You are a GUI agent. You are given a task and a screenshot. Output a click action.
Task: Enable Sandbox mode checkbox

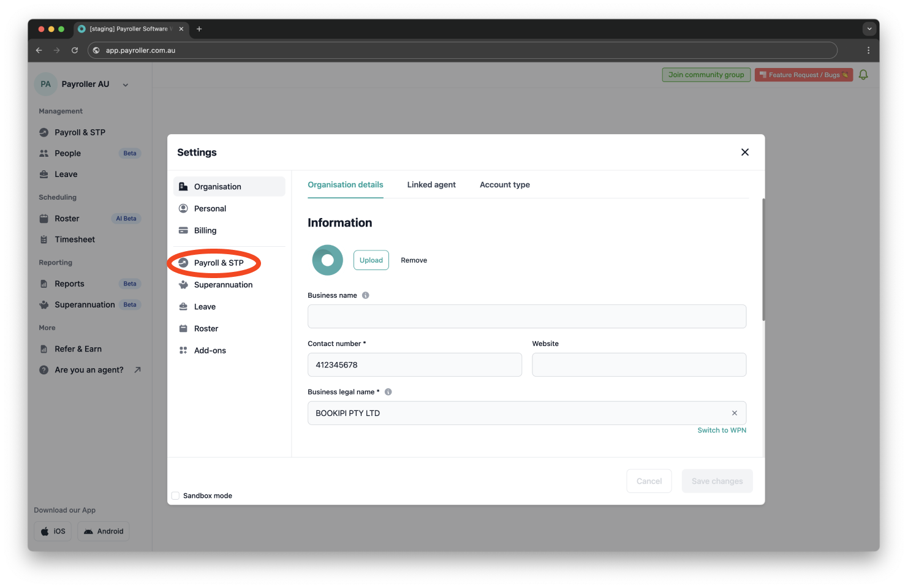coord(175,496)
